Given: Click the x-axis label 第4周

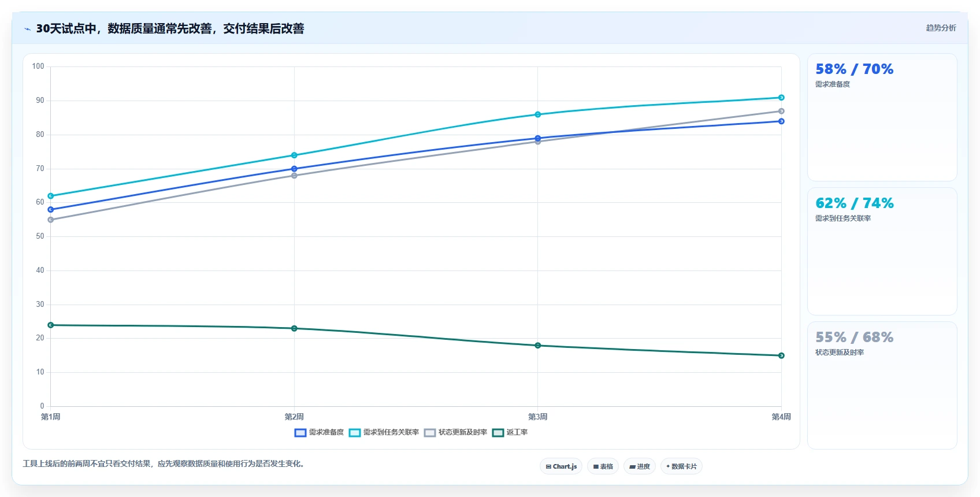Looking at the screenshot, I should click(x=781, y=417).
